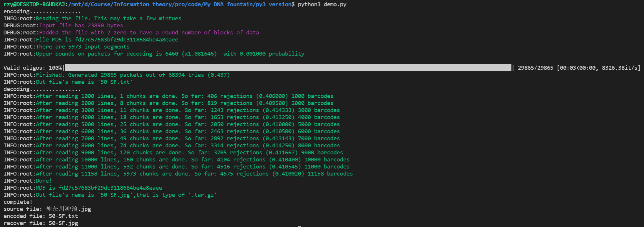Click the 'INFO:root:Done!' line
Image resolution: width=644 pixels, height=227 pixels.
[x=28, y=181]
